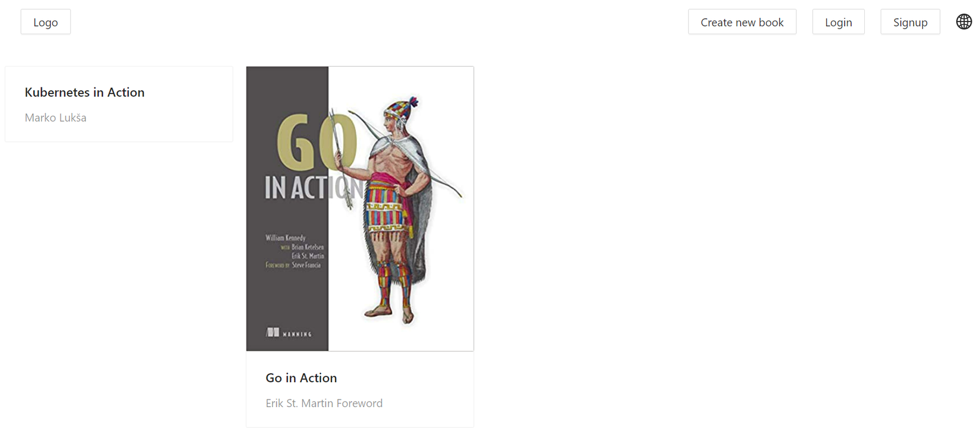Click the IN ACTION lettering on the book cover
980x435 pixels.
point(314,188)
